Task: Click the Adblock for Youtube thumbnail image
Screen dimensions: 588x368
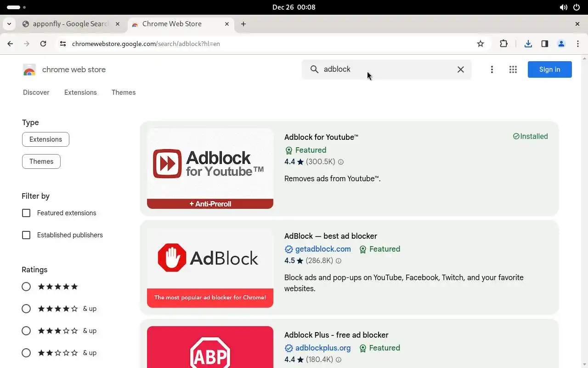Action: click(x=210, y=168)
